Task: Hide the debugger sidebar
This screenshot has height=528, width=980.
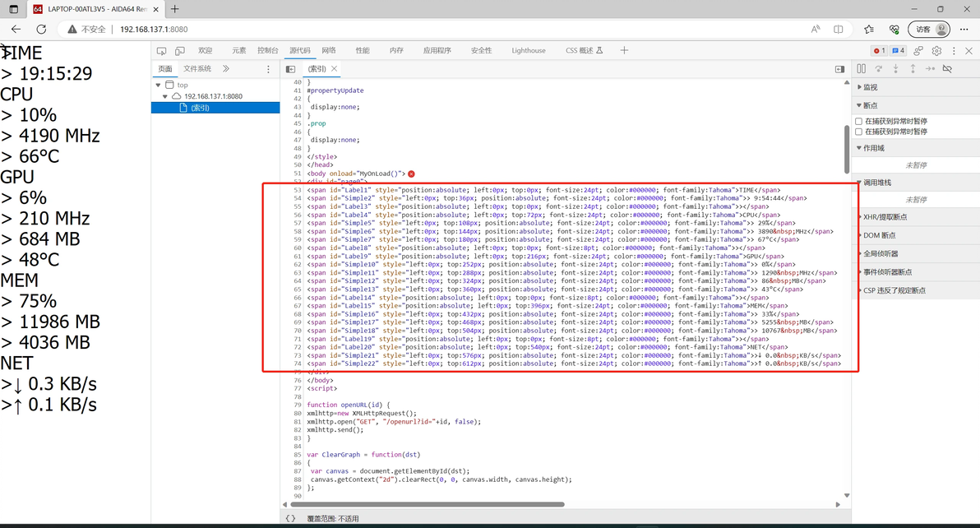Action: click(840, 69)
